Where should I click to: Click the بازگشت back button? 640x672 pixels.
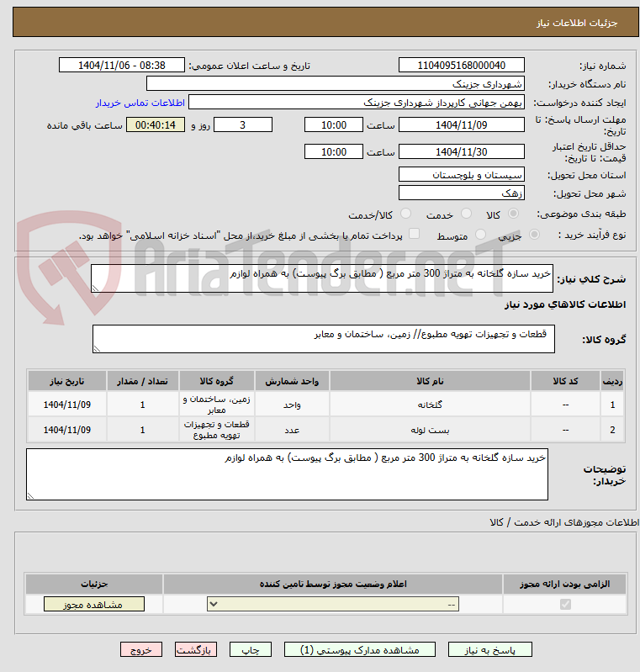[195, 650]
